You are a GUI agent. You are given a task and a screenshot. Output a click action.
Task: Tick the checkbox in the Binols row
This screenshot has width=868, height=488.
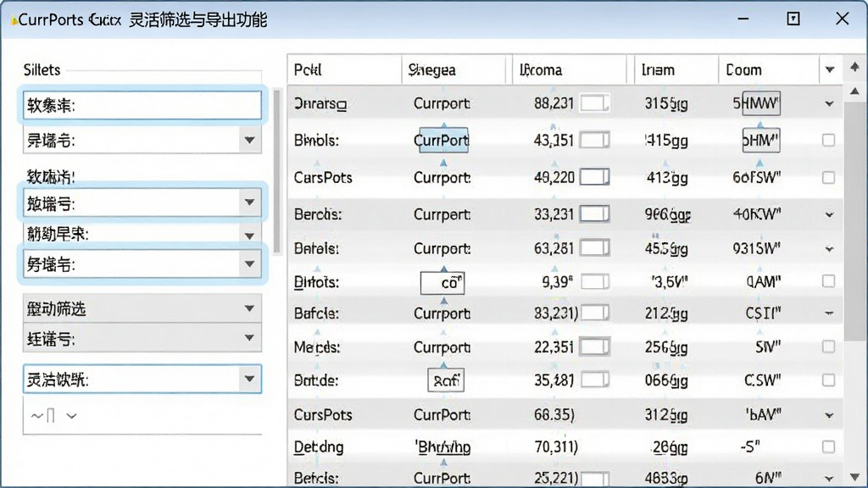(x=829, y=140)
